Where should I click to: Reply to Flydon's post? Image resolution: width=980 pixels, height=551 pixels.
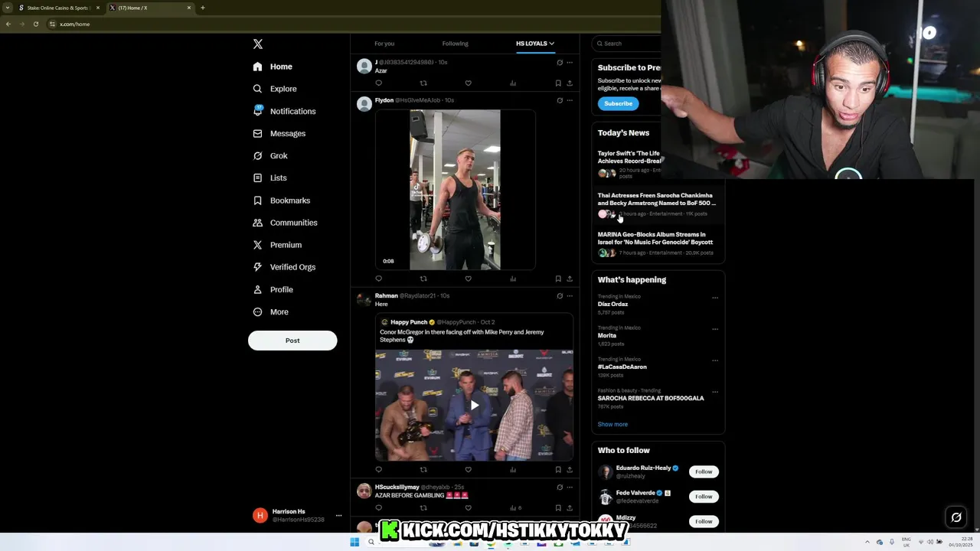(x=378, y=279)
